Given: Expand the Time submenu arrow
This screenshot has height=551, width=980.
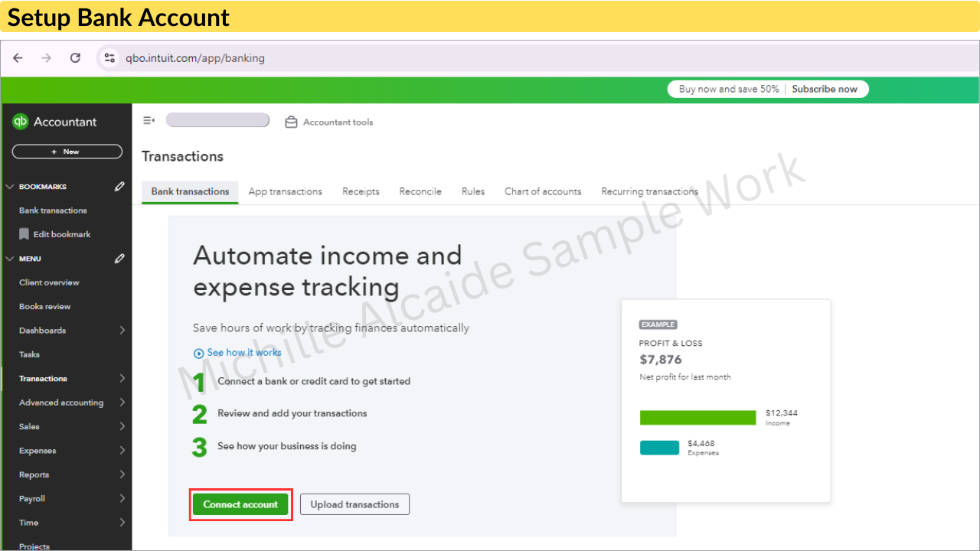Looking at the screenshot, I should tap(122, 523).
